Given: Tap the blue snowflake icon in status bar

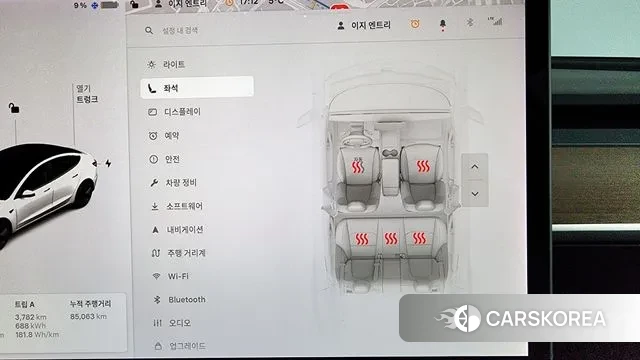Looking at the screenshot, I should [95, 5].
